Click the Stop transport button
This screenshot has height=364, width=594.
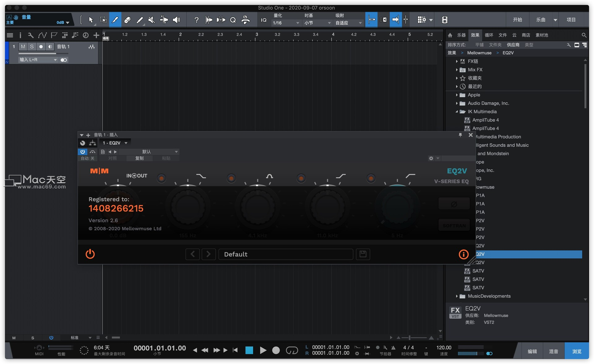249,350
